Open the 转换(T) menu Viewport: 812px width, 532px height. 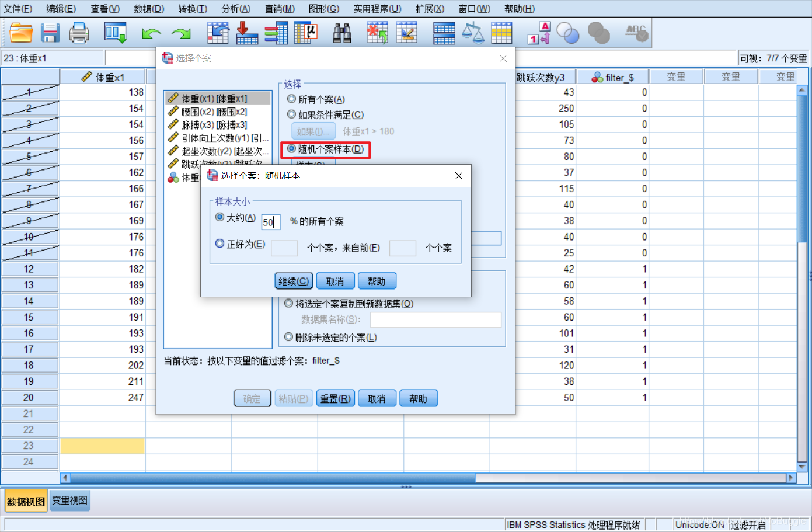(x=193, y=9)
